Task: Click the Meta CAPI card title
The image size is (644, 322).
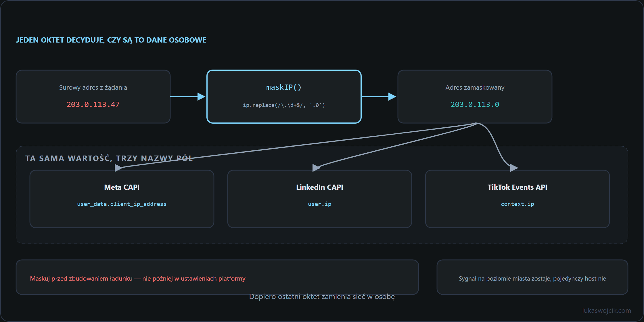Action: (x=122, y=187)
